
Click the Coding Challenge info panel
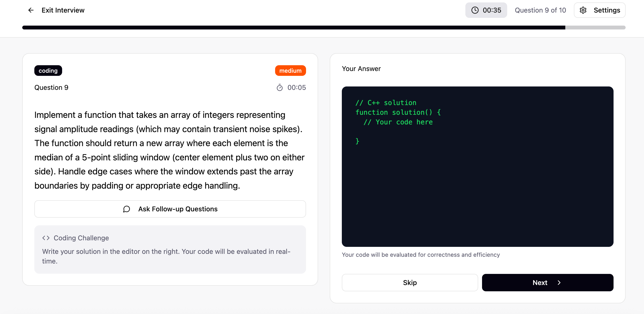(x=170, y=252)
